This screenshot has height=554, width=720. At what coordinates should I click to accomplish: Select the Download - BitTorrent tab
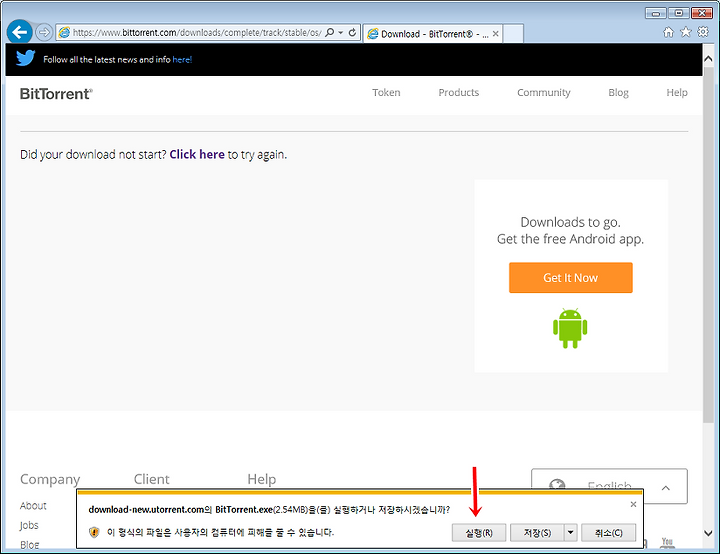coord(433,34)
